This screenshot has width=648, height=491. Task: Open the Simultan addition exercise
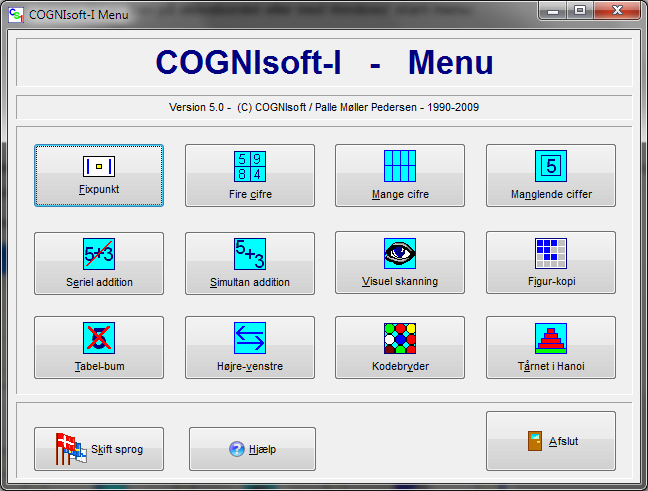pyautogui.click(x=250, y=263)
